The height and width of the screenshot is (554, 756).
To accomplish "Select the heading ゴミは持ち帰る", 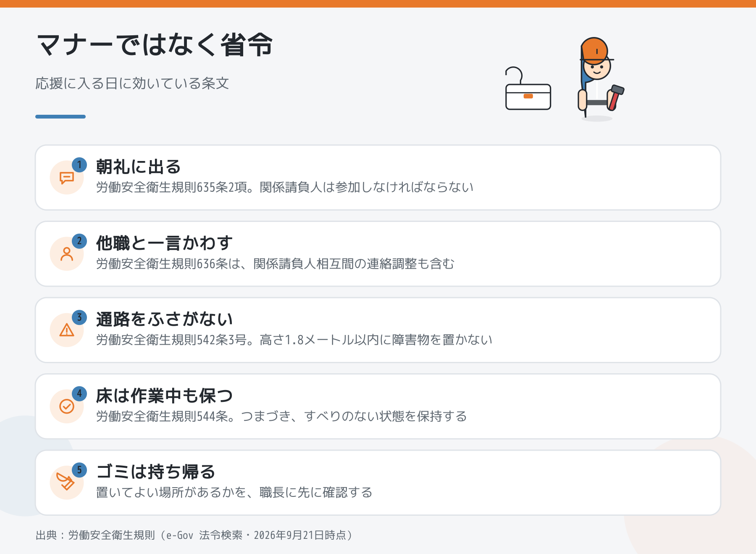I will (x=156, y=472).
